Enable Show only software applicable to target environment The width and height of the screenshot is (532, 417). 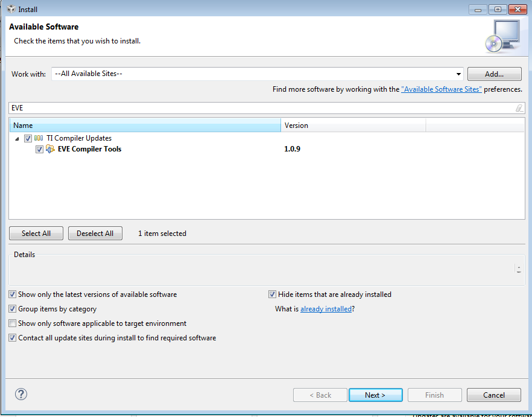click(x=12, y=323)
